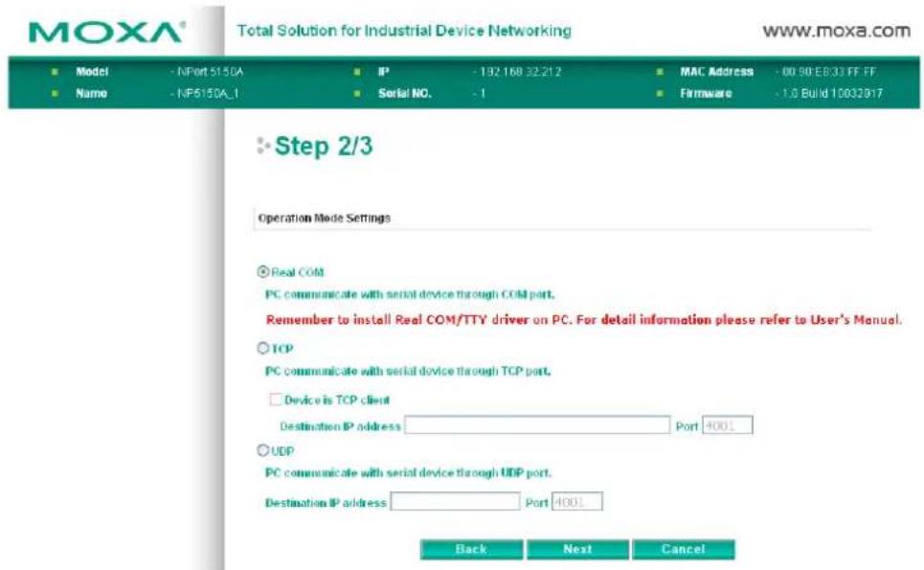Click description 'serial device through TCP port'

[468, 372]
